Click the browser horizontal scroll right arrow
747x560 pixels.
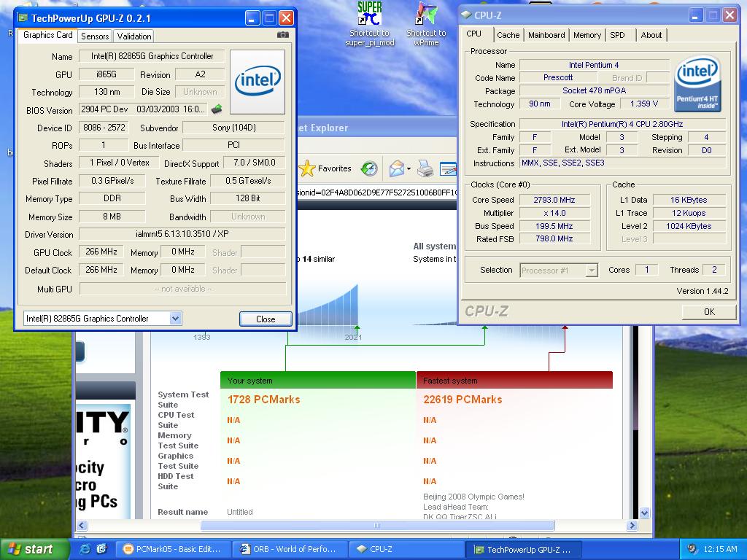[632, 525]
